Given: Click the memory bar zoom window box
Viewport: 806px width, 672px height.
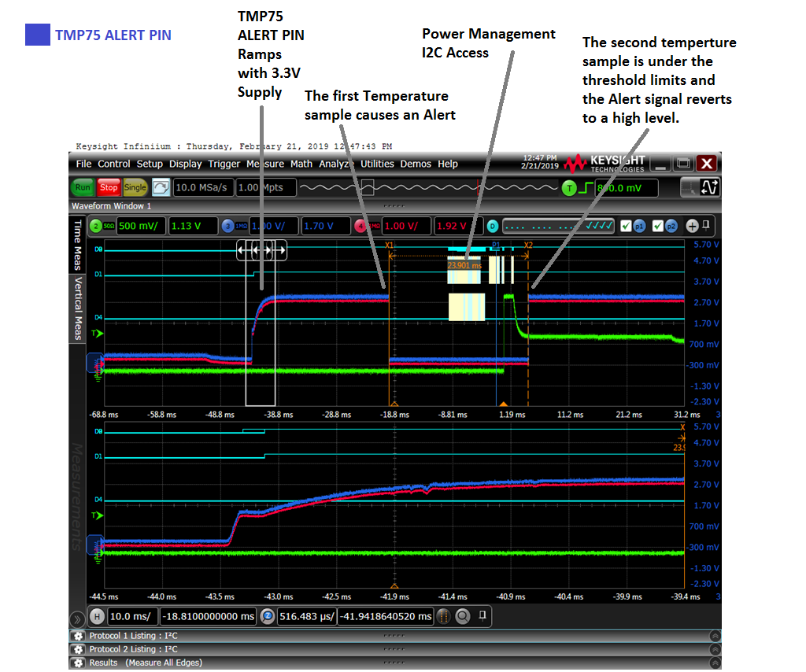Looking at the screenshot, I should coord(368,187).
